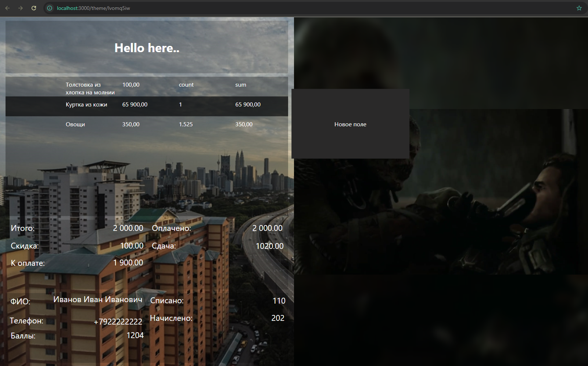
Task: Click the "sum" column header
Action: tap(241, 85)
